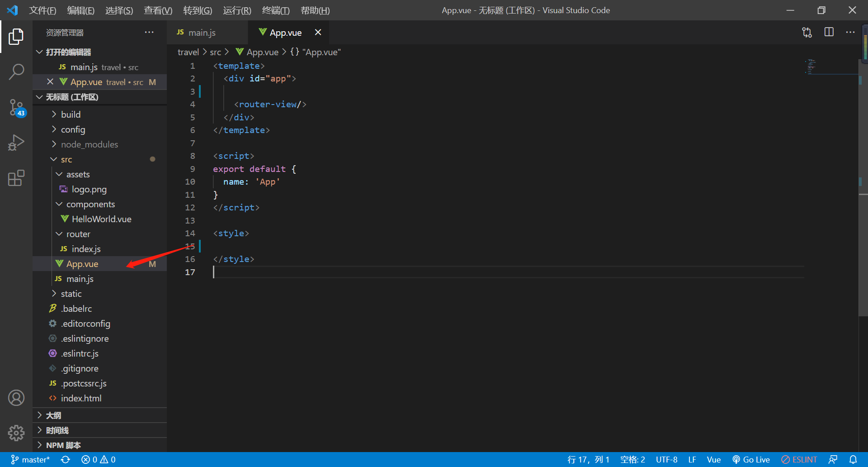Screen dimensions: 868x467
Task: Collapse the assets folder
Action: [99, 174]
